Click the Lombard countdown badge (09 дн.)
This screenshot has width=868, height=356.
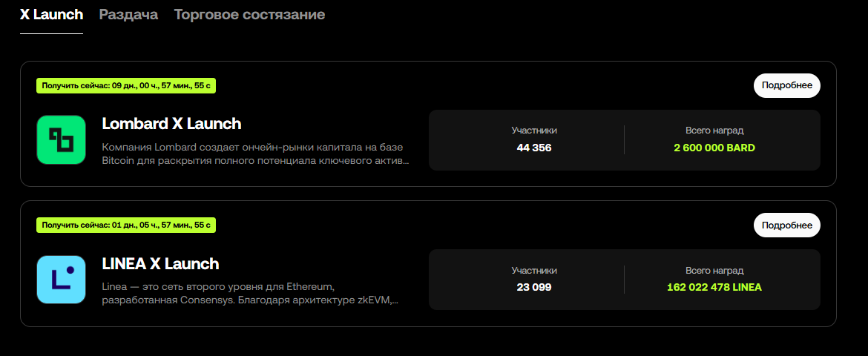coord(126,85)
